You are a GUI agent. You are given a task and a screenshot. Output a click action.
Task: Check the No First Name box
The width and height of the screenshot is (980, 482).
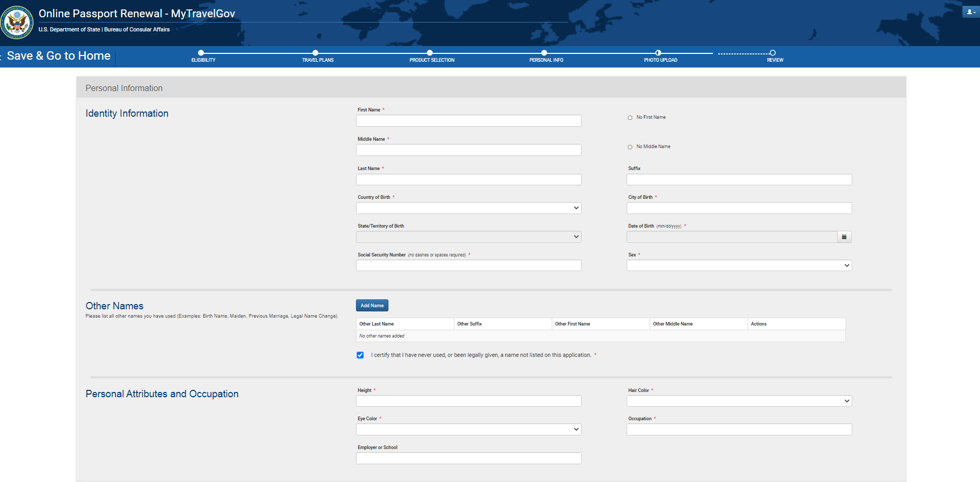(630, 118)
